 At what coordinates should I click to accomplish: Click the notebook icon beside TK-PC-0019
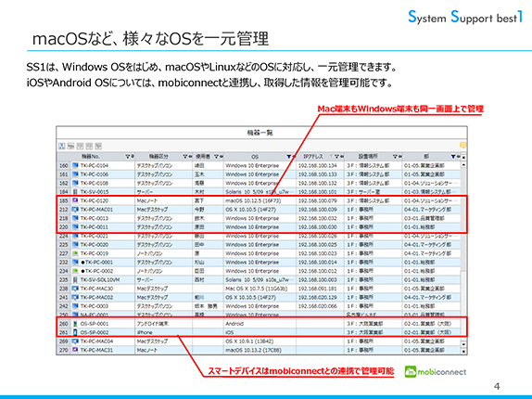pos(75,253)
